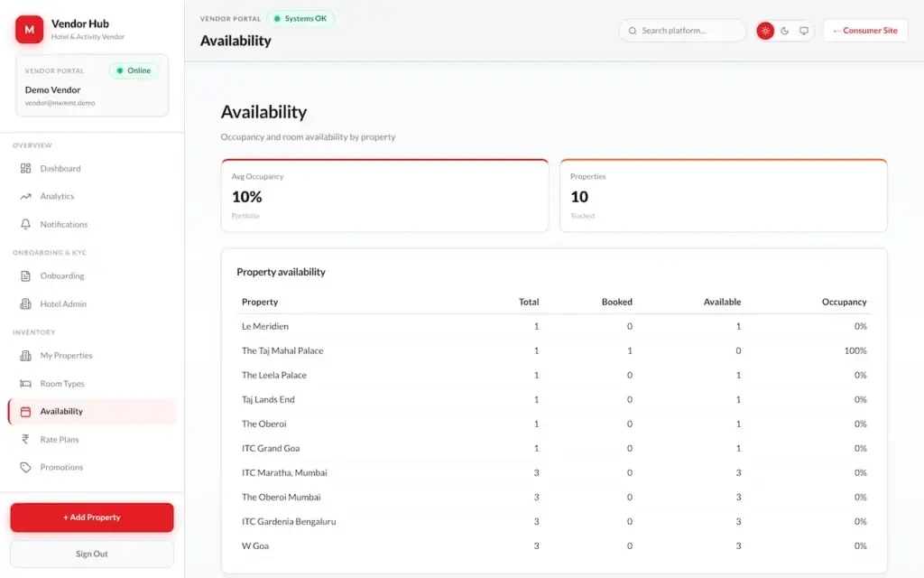The image size is (924, 578).
Task: Go to Promotions page
Action: [x=92, y=467]
